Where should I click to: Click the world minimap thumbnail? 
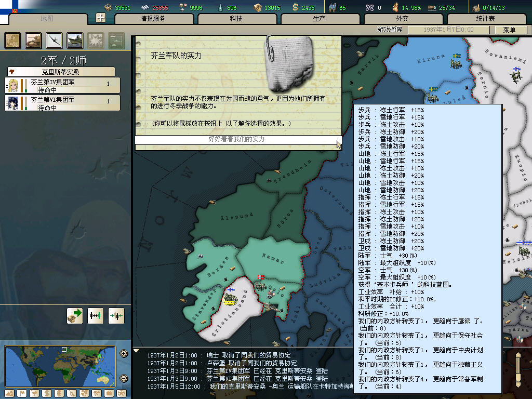pos(60,366)
